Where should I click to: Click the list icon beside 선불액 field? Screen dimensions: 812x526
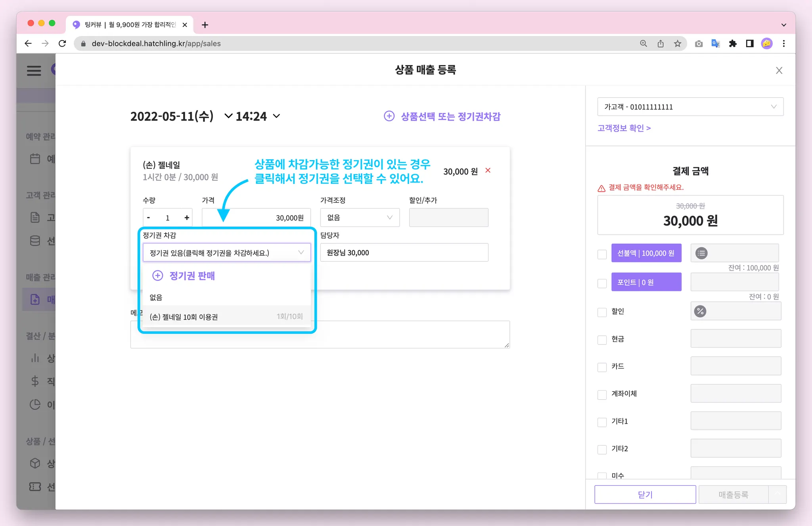coord(701,253)
